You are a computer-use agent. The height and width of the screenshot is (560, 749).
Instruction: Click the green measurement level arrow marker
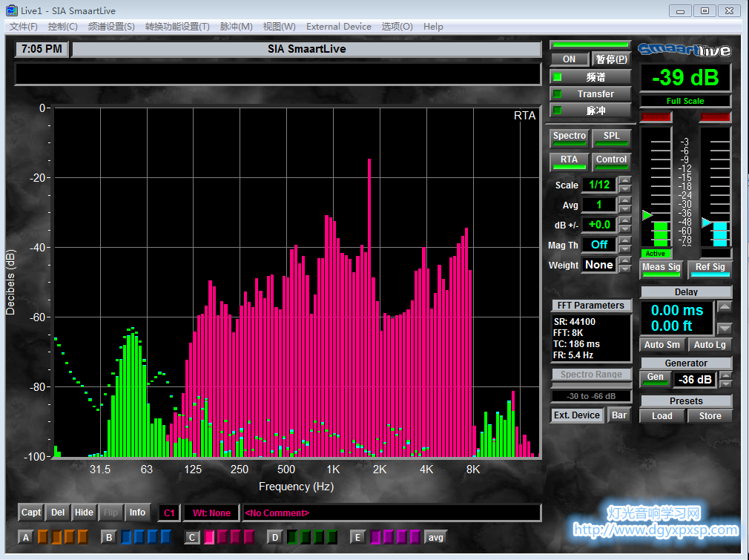647,215
